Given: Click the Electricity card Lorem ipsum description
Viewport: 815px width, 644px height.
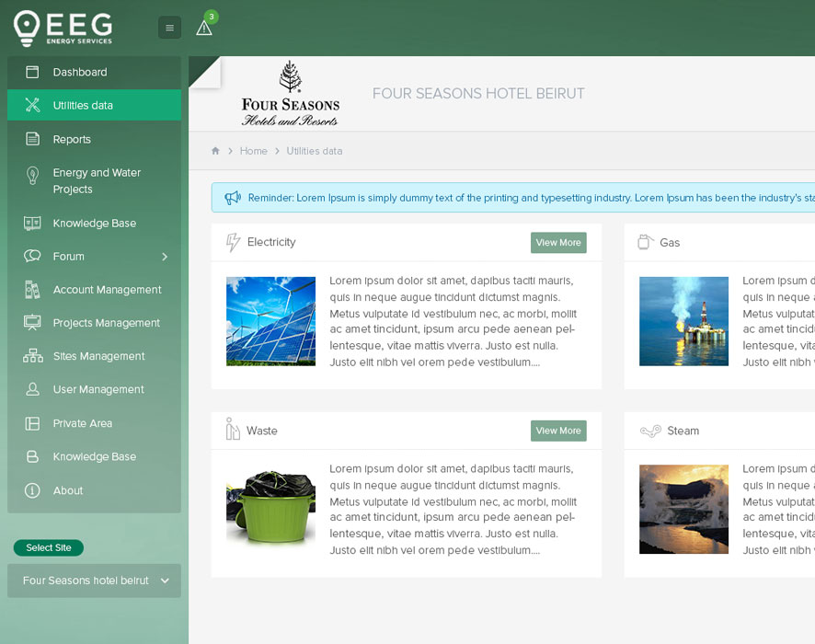Looking at the screenshot, I should (x=453, y=321).
